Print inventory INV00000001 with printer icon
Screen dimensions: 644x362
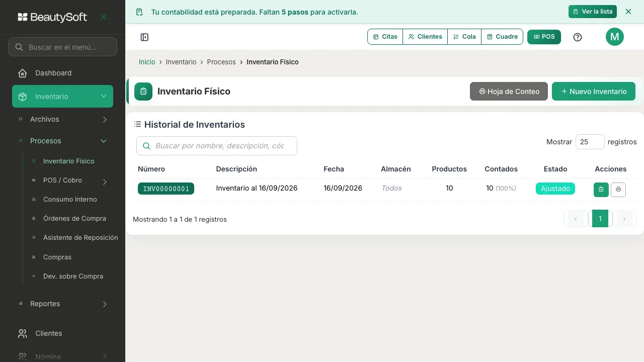(618, 190)
